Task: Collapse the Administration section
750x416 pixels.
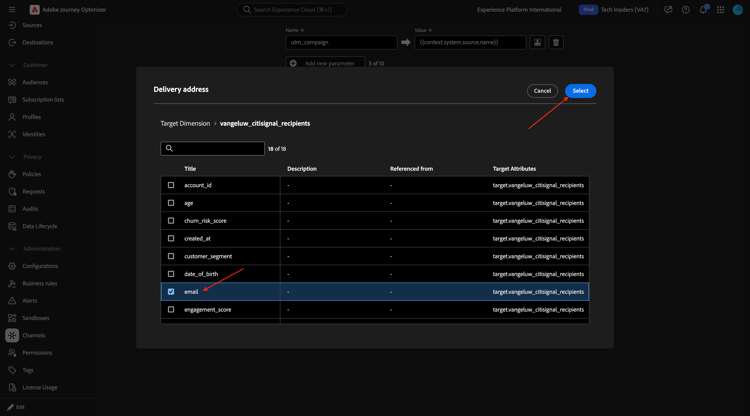Action: pyautogui.click(x=12, y=249)
